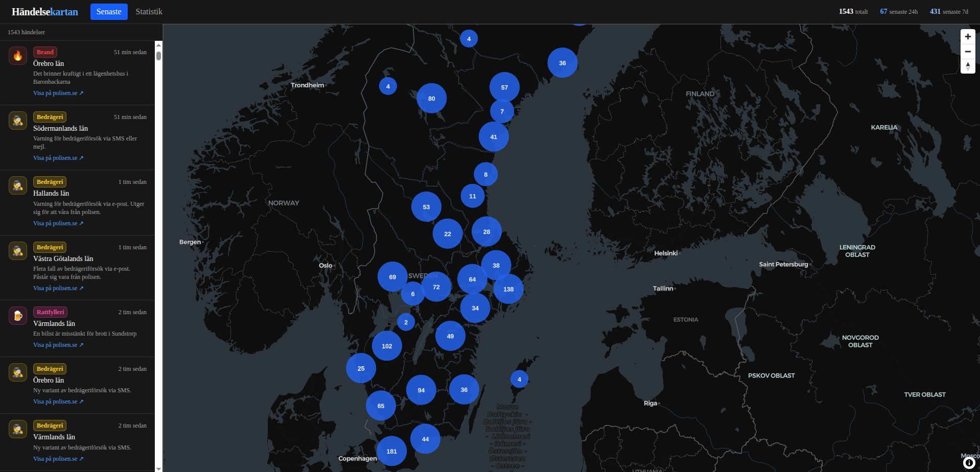980x472 pixels.
Task: Open the Händelsekartan logo home link
Action: pos(45,12)
